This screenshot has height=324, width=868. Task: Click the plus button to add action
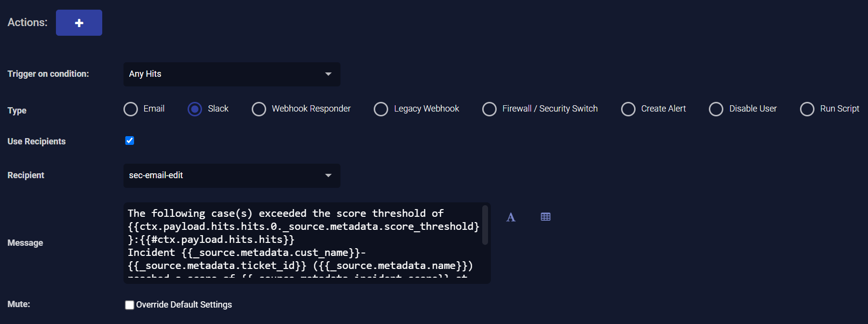click(79, 23)
